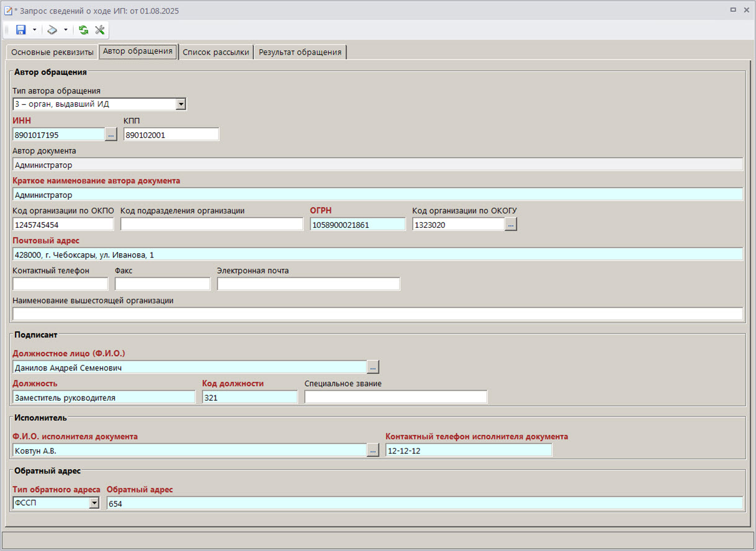Screen dimensions: 756x551
Task: Open the picker for Ф.И.О. исполнителя документа
Action: pyautogui.click(x=372, y=451)
